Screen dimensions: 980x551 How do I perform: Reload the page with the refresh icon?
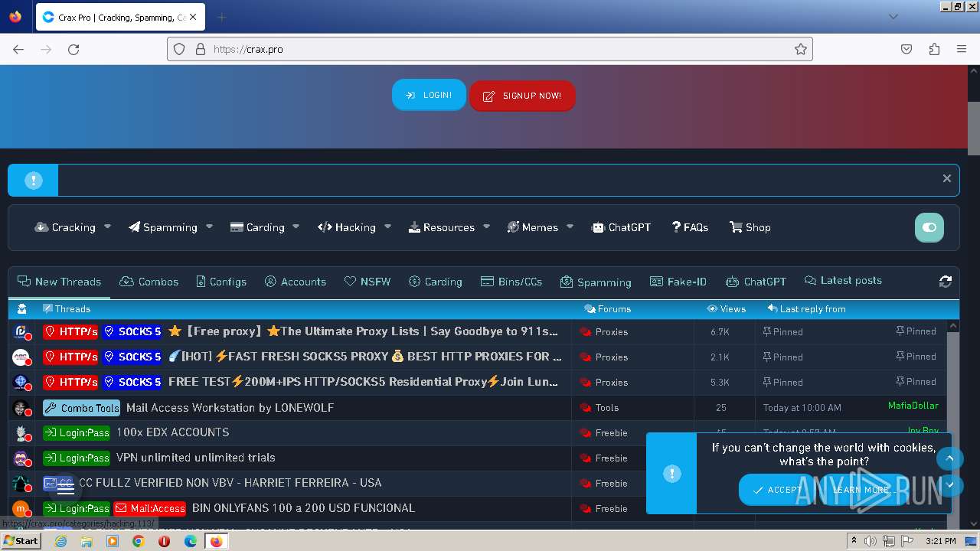pos(73,49)
